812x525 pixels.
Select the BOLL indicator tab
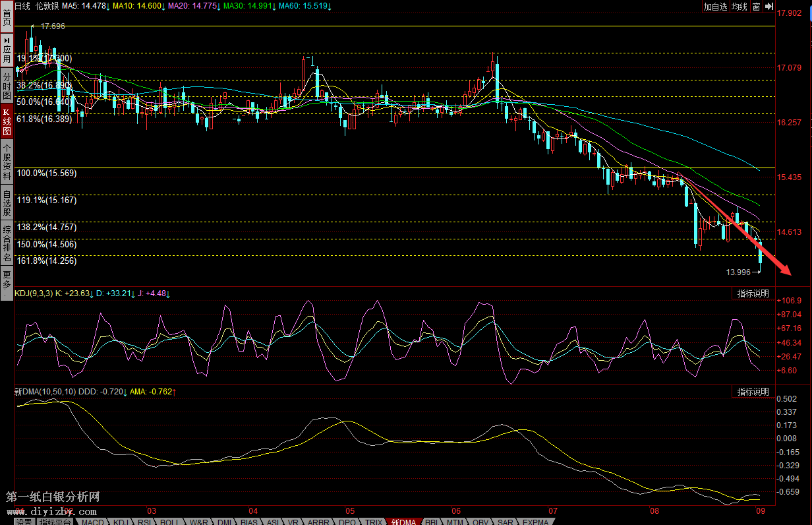click(169, 521)
